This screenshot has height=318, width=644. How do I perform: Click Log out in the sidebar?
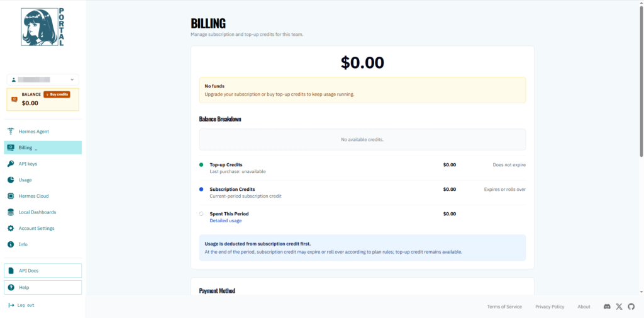(21, 305)
